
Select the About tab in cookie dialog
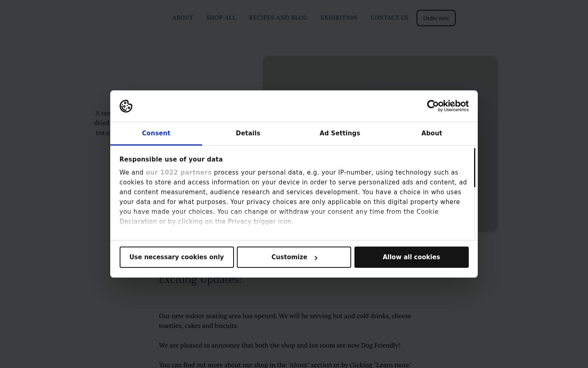coord(432,133)
